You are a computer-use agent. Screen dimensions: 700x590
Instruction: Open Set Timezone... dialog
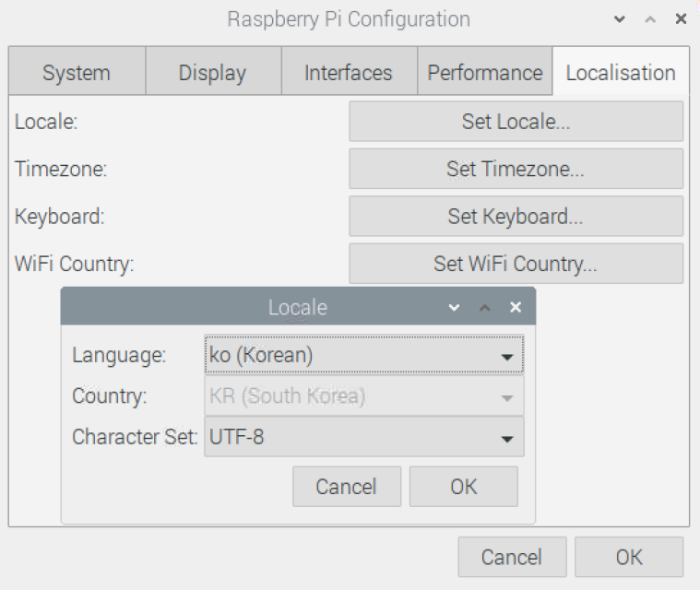tap(516, 169)
